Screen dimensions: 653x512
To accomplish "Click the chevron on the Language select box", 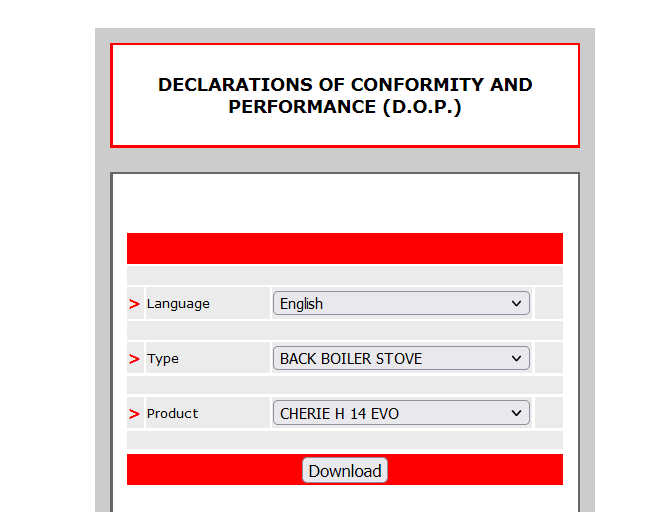I will [x=516, y=304].
